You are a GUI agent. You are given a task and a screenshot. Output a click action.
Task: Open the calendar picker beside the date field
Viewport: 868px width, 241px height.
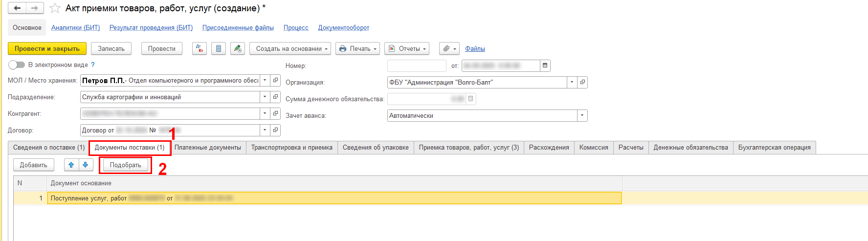tap(545, 66)
